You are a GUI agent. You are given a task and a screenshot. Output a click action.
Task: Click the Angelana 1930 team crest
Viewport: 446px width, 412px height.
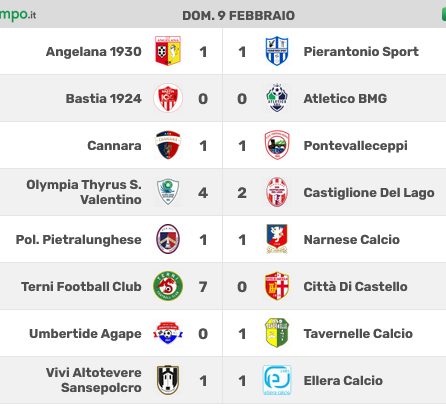coord(168,51)
